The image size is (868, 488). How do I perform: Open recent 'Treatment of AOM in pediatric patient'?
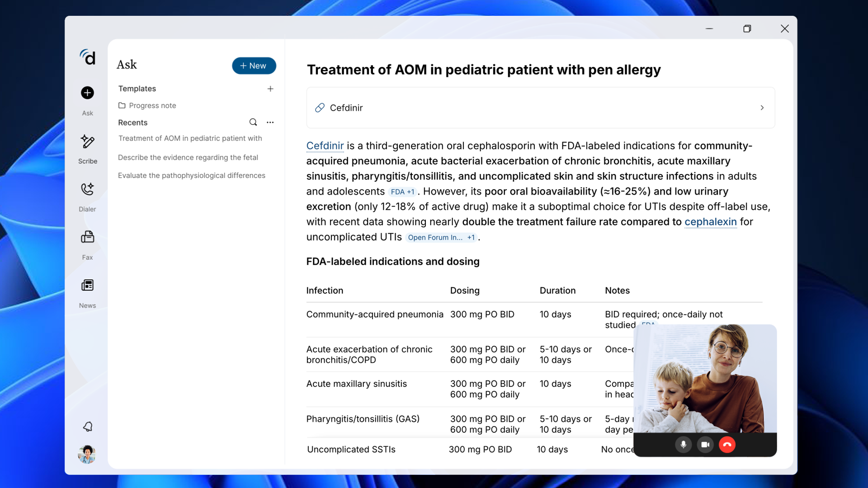click(x=190, y=138)
